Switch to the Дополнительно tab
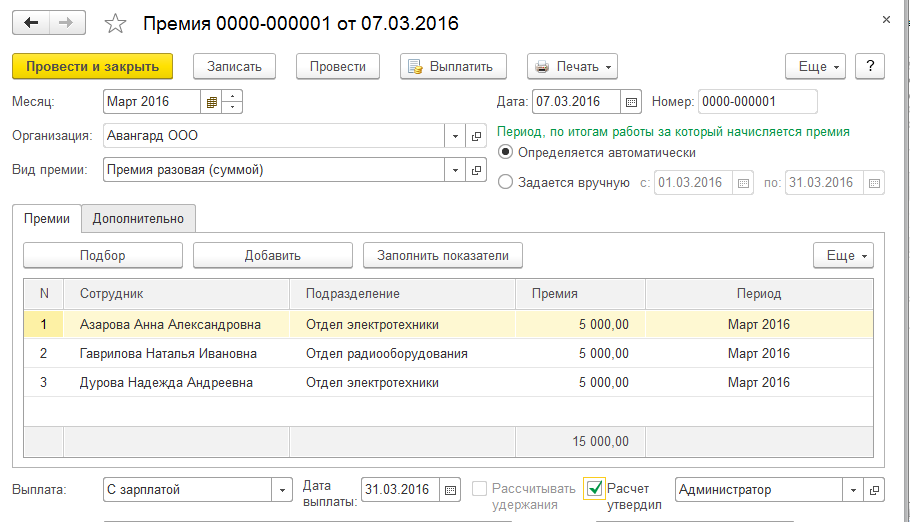 tap(138, 218)
